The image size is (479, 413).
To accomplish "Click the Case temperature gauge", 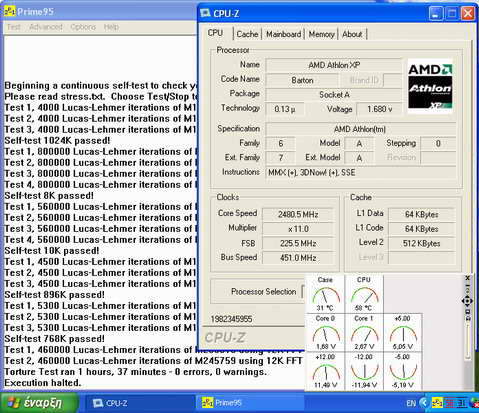I will (325, 294).
